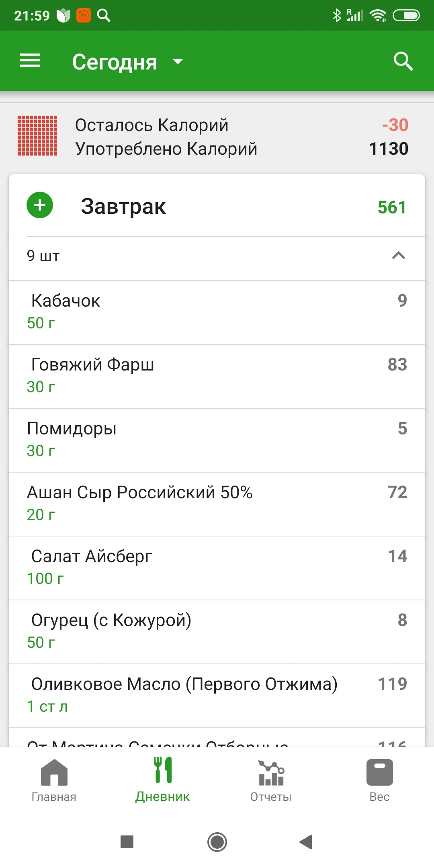Open the Кабачок 50 г entry
This screenshot has width=434, height=868.
[x=217, y=312]
